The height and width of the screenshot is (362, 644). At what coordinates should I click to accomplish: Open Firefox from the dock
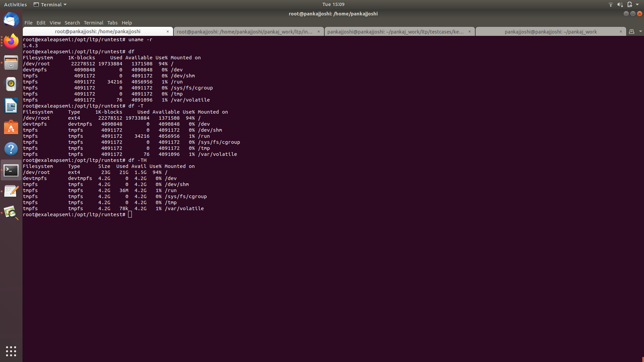(11, 41)
